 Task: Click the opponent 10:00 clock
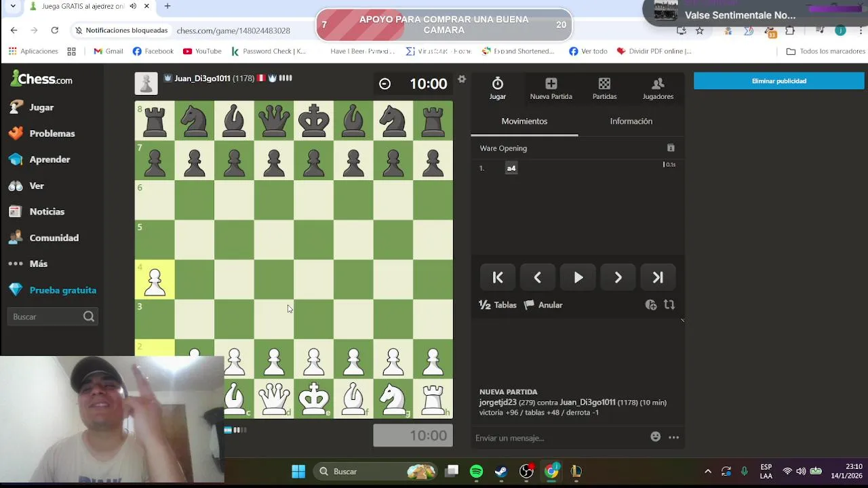[x=413, y=84]
